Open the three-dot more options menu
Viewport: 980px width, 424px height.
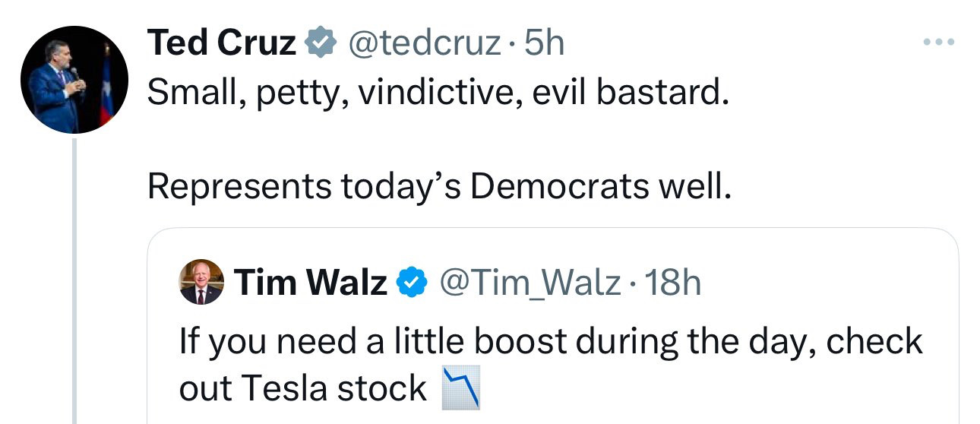[938, 43]
